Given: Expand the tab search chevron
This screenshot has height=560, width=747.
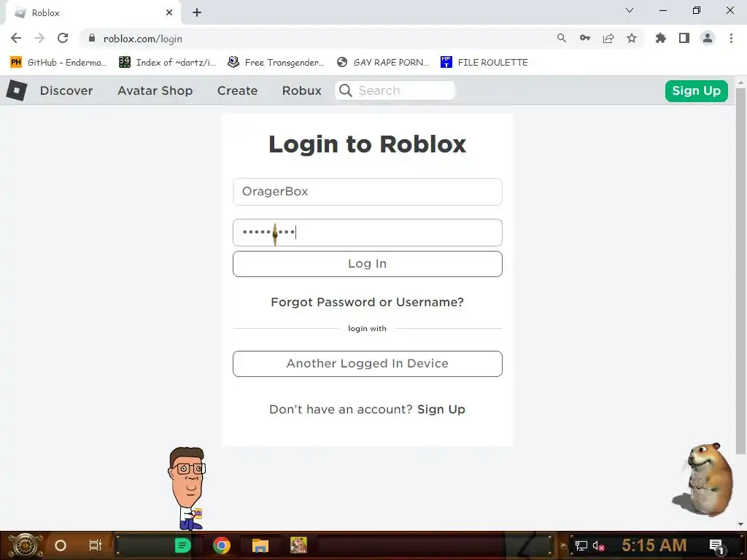Looking at the screenshot, I should coord(630,10).
